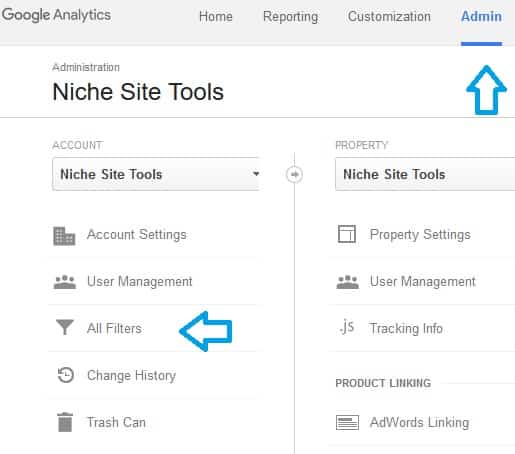Click the PROPERTY column label

tap(362, 145)
